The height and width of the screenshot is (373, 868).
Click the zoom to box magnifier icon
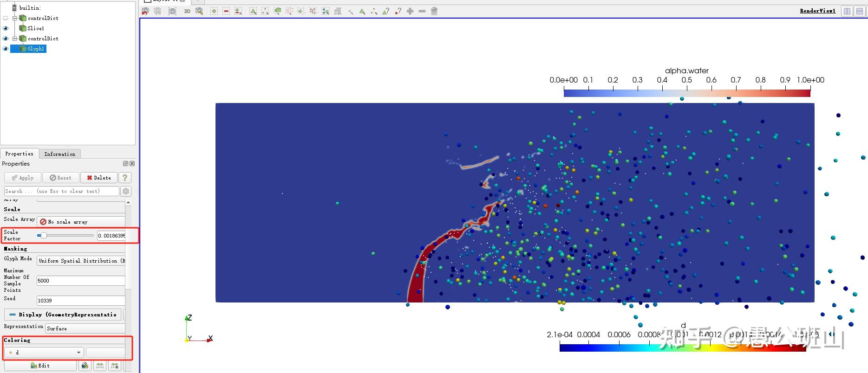click(x=199, y=11)
